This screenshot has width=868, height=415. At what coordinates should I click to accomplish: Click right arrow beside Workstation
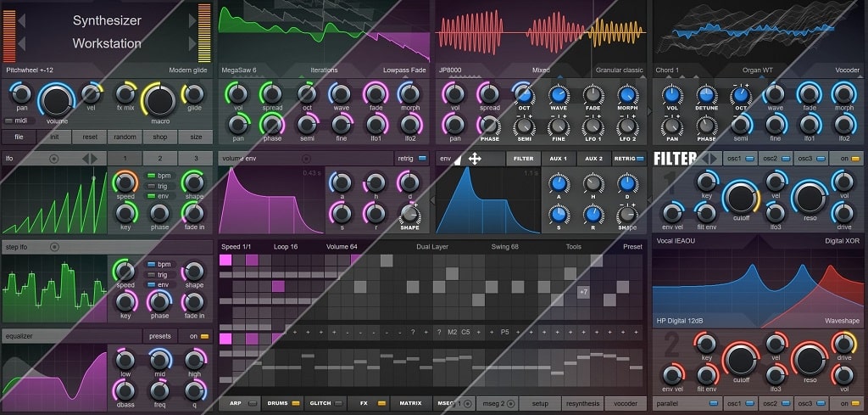pos(192,43)
